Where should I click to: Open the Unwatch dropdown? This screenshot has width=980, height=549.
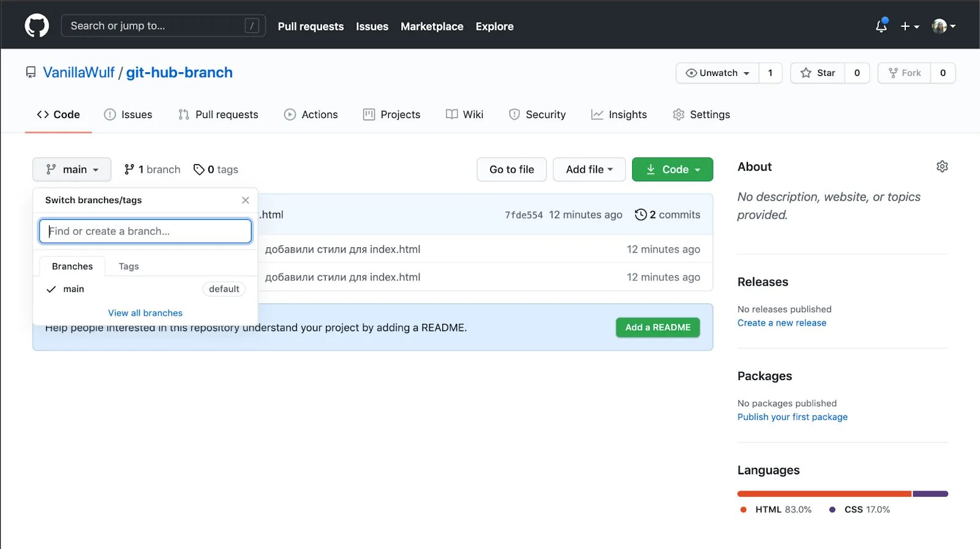(717, 73)
